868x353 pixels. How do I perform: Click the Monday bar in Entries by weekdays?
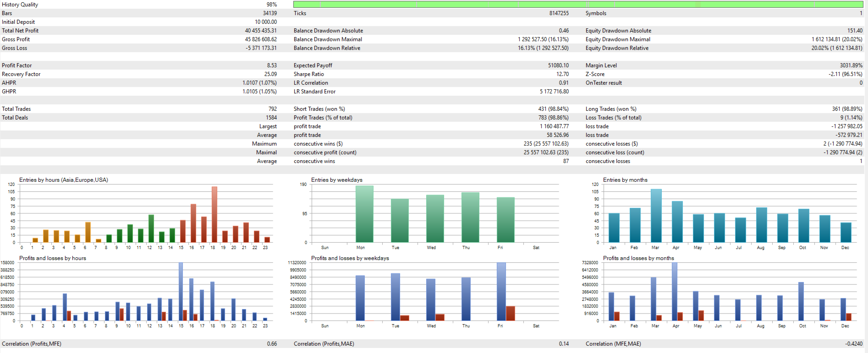tap(364, 214)
